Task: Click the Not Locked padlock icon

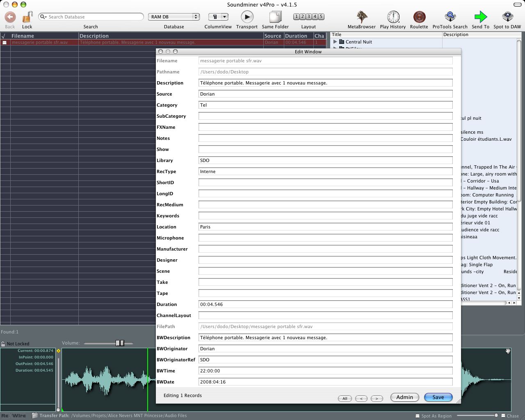Action: (3, 344)
